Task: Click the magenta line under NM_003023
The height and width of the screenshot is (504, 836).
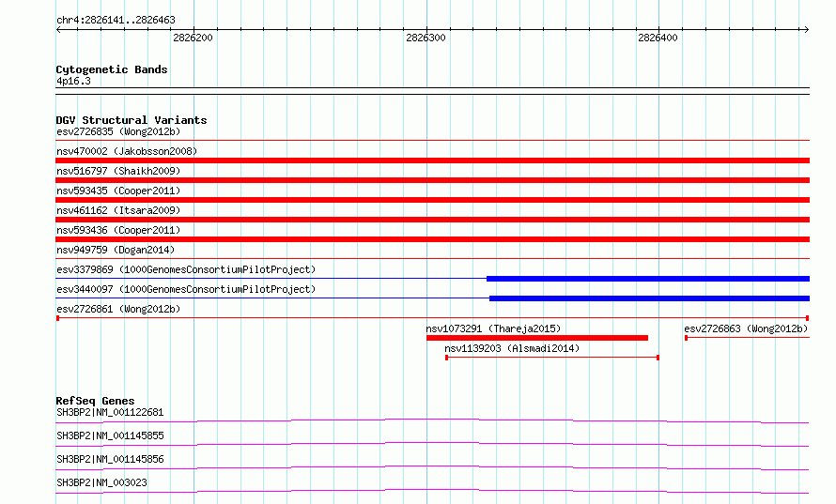Action: click(x=432, y=491)
